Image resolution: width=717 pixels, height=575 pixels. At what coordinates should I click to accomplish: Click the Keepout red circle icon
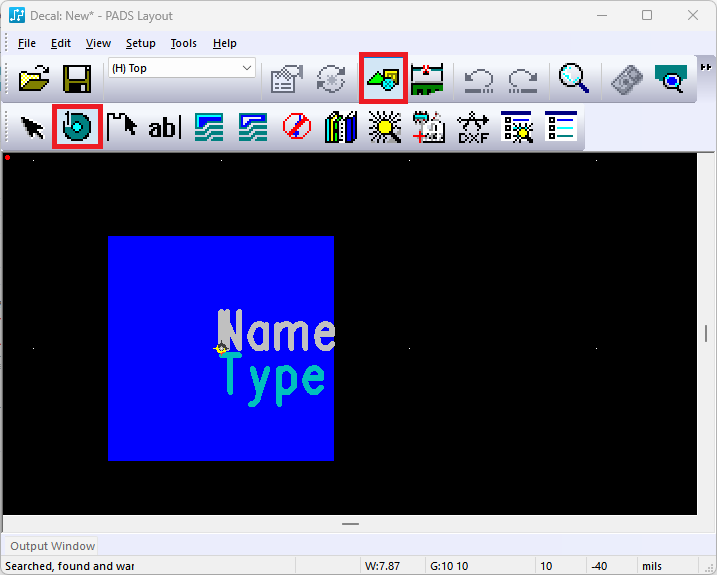pos(297,128)
